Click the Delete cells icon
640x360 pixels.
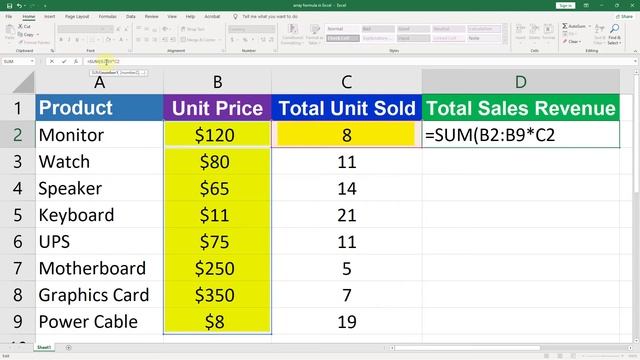[x=535, y=29]
